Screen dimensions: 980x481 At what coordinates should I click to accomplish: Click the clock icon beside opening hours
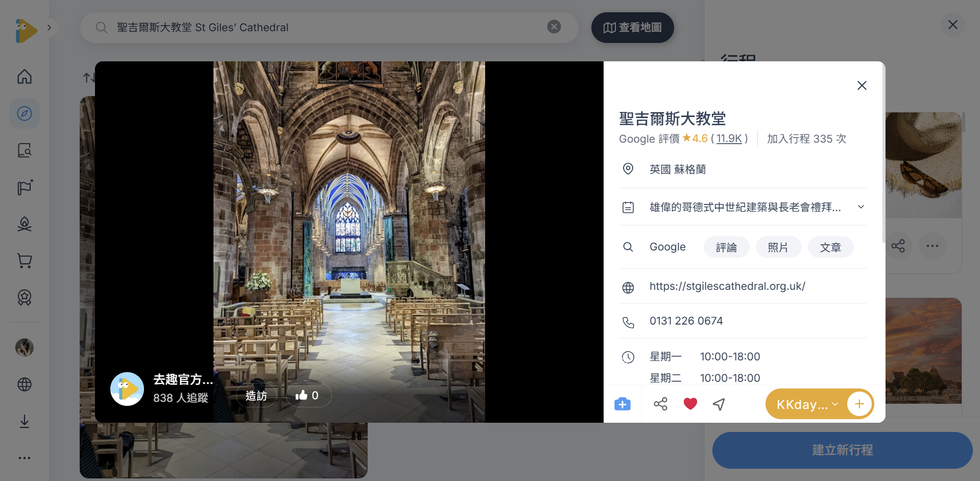628,357
